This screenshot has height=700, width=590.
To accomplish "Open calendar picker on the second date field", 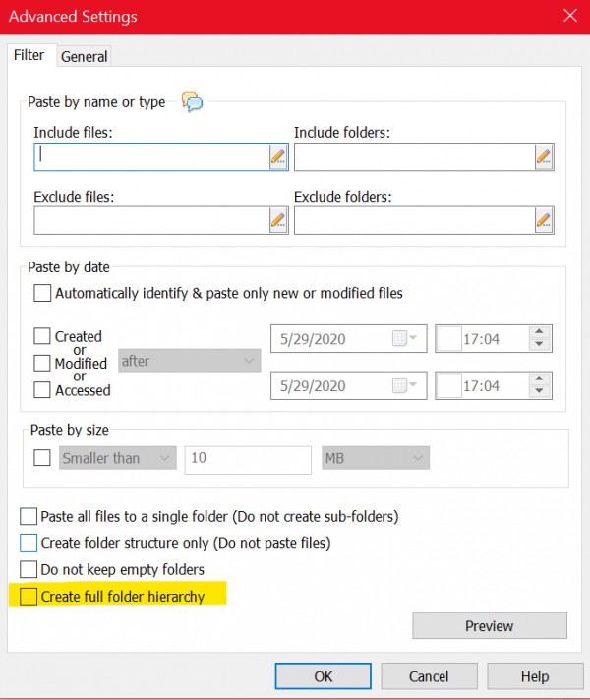I will click(404, 385).
